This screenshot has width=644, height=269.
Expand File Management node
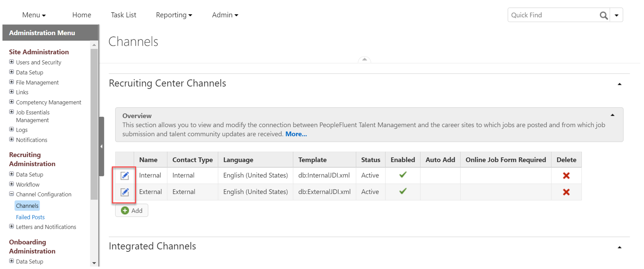11,82
